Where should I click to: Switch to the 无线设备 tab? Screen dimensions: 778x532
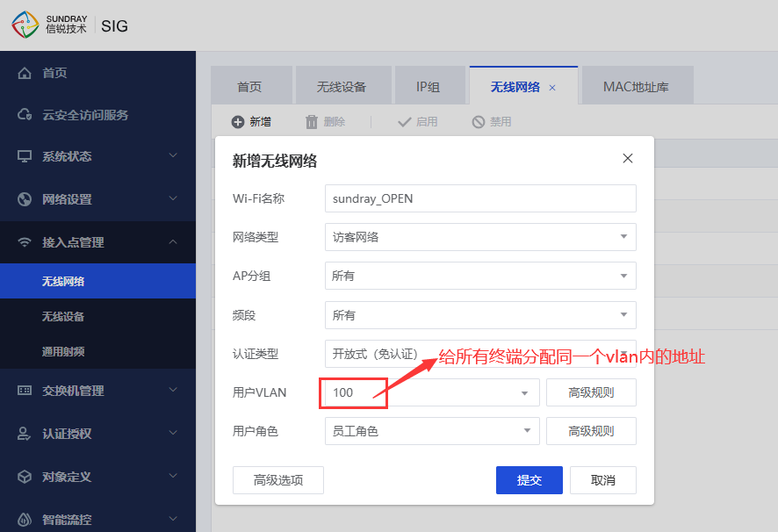coord(343,85)
